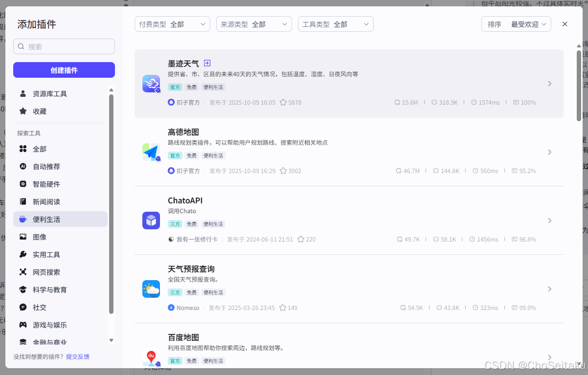Click the 天气预报查询 weather logo
This screenshot has height=375, width=588.
click(151, 289)
